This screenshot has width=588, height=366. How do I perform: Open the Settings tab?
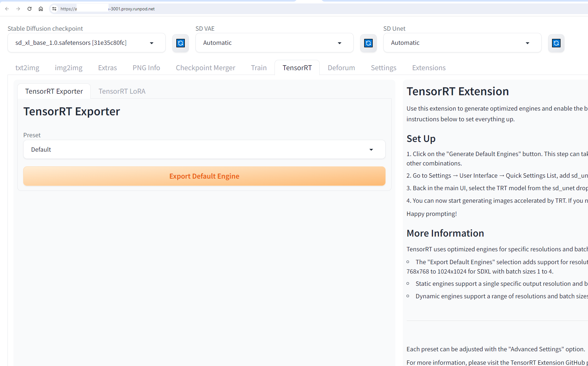pyautogui.click(x=383, y=68)
